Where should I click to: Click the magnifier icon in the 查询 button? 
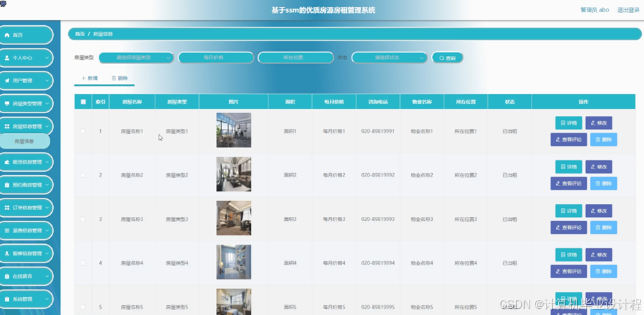(442, 59)
